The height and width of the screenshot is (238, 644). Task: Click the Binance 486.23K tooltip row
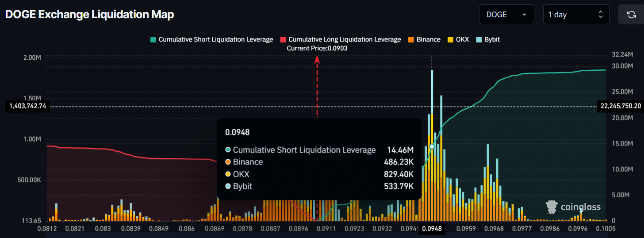[319, 162]
